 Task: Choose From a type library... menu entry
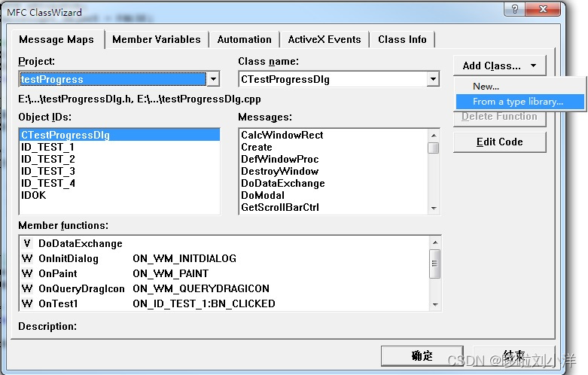pyautogui.click(x=520, y=102)
